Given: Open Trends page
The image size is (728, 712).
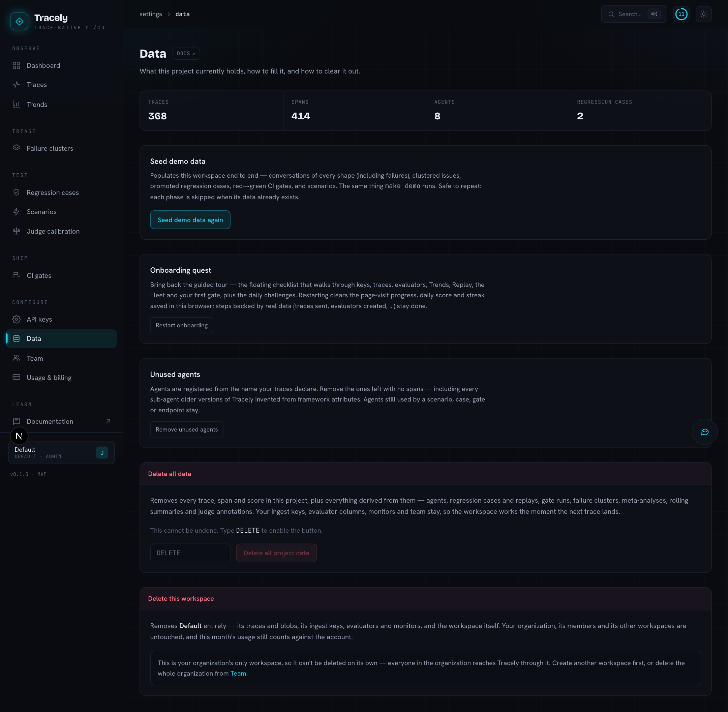Looking at the screenshot, I should [x=61, y=104].
